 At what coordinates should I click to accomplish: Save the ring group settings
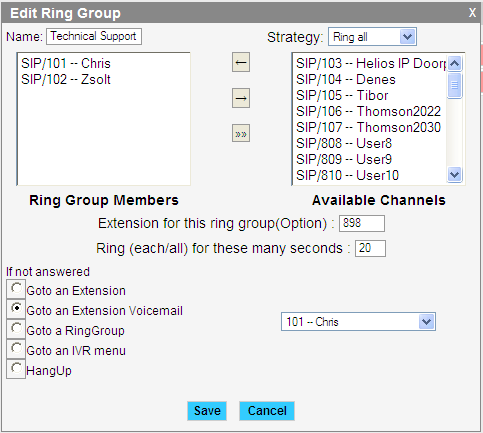[207, 411]
